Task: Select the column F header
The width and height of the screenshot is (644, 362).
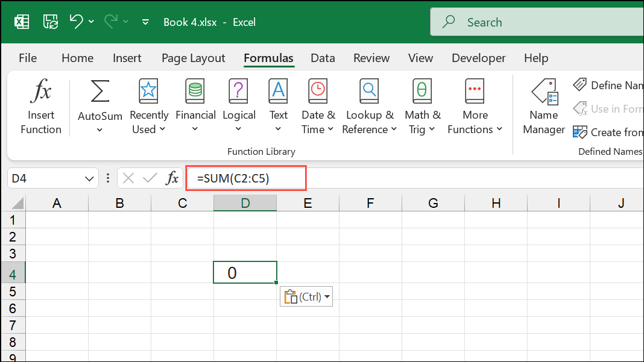Action: (x=370, y=204)
